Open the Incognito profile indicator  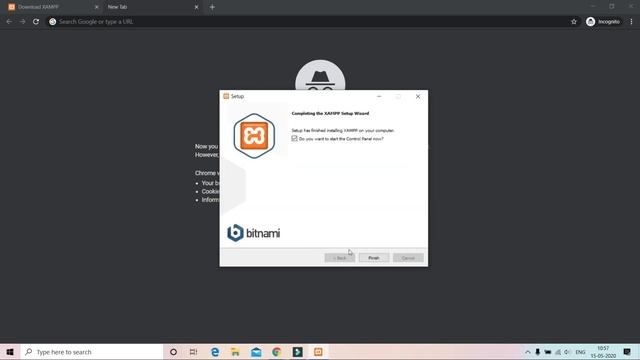click(x=603, y=22)
